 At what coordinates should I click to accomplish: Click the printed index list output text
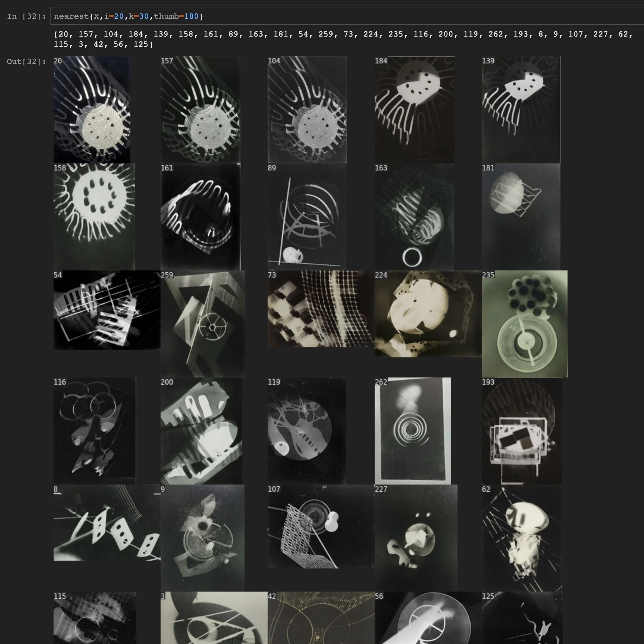[343, 39]
